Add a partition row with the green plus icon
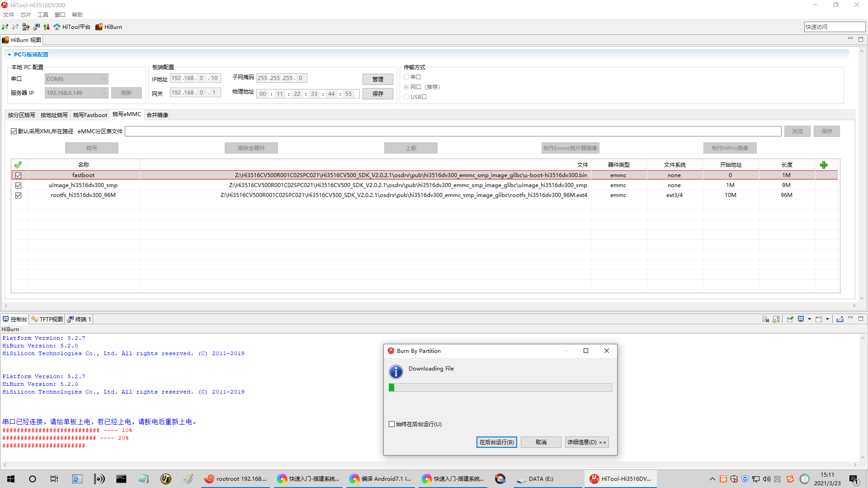The image size is (868, 488). [x=823, y=164]
